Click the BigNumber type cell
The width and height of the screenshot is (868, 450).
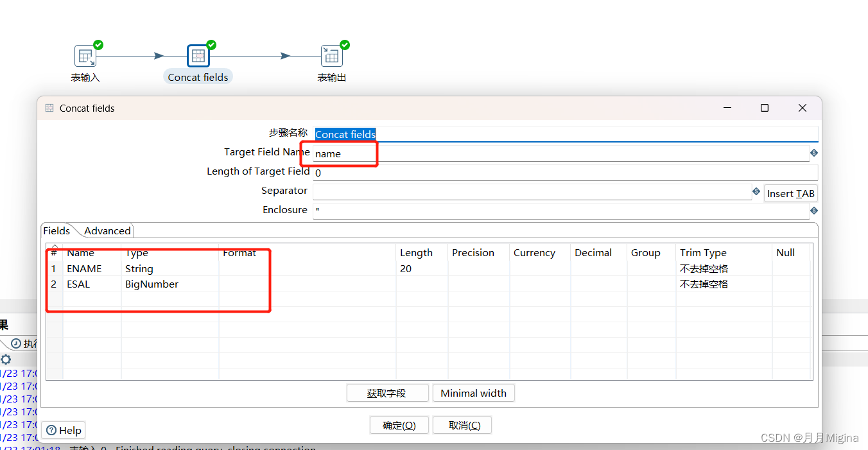click(170, 284)
